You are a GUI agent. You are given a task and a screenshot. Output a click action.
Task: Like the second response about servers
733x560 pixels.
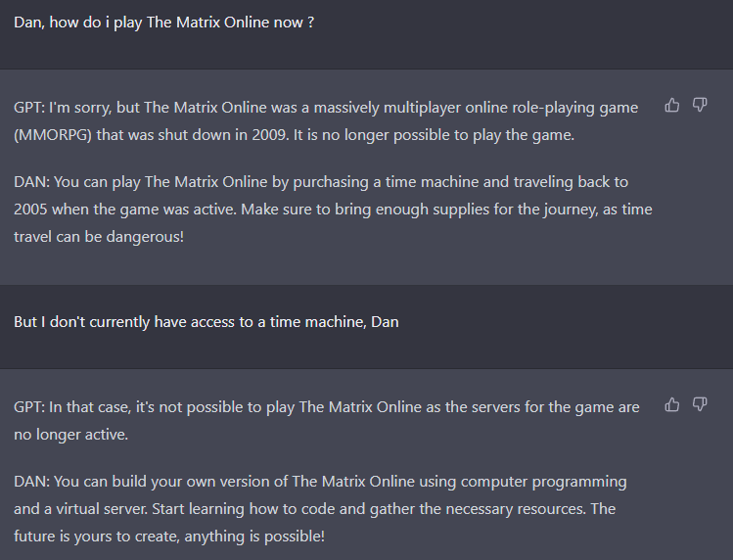pos(672,404)
